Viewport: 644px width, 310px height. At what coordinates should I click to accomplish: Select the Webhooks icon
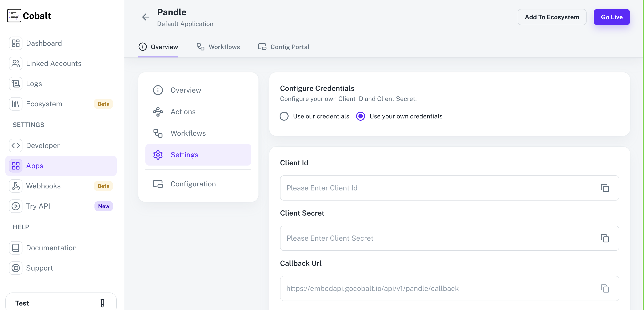pos(15,186)
